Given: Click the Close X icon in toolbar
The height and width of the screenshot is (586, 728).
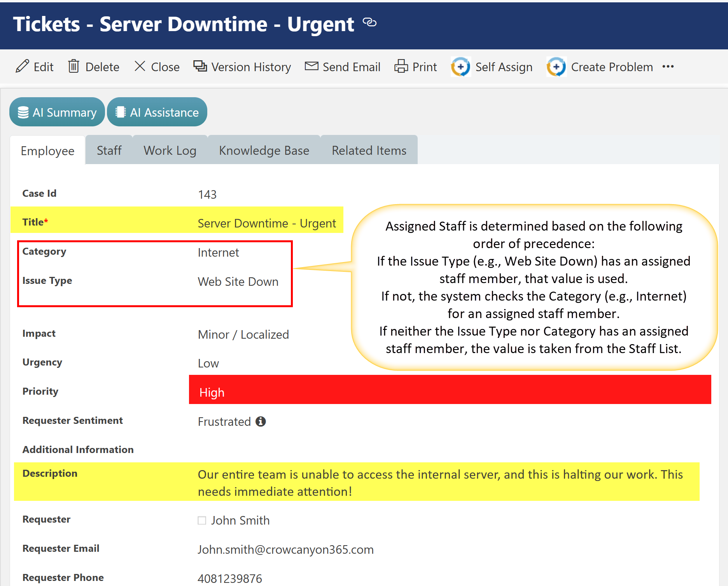Looking at the screenshot, I should [140, 66].
